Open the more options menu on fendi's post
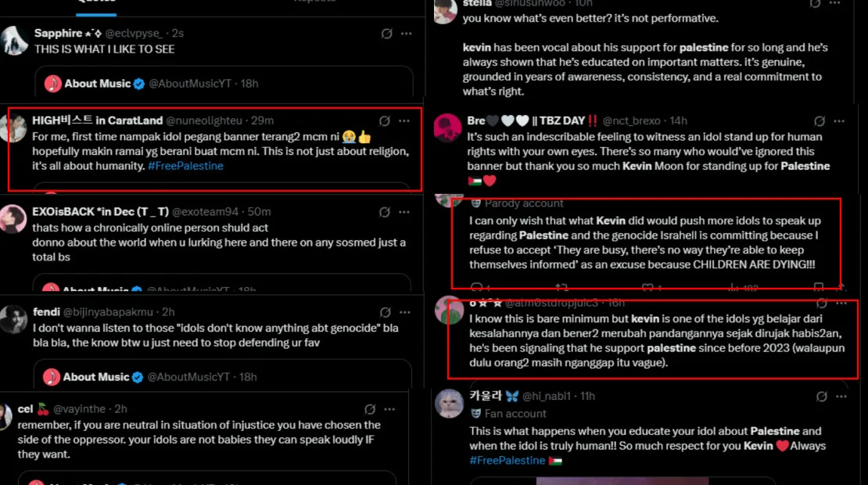868x485 pixels. [x=405, y=312]
